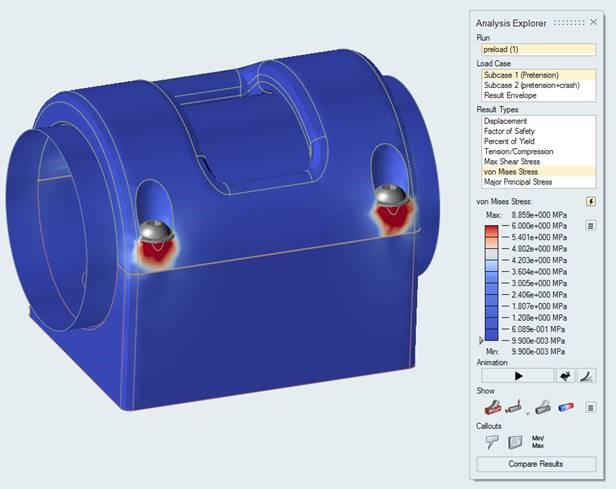Click the lightning bolt icon beside von Mises Stress
Viewport: 616px width, 489px height.
coord(591,201)
